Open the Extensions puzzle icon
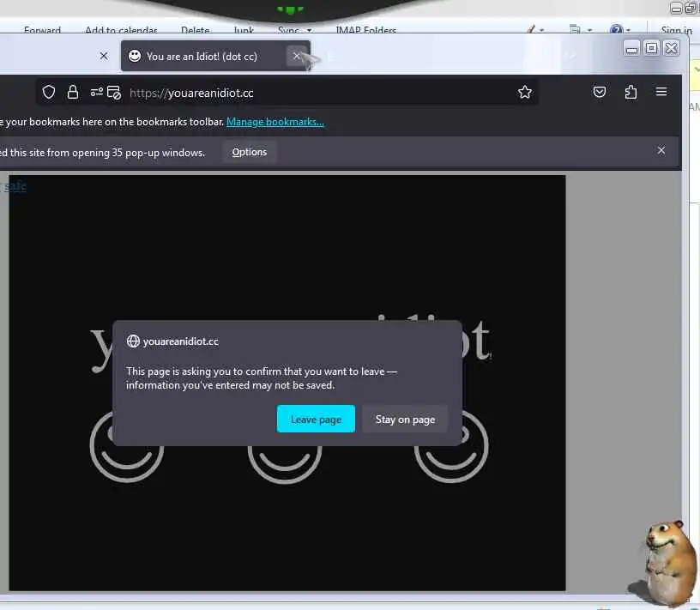Viewport: 700px width, 610px height. tap(631, 92)
